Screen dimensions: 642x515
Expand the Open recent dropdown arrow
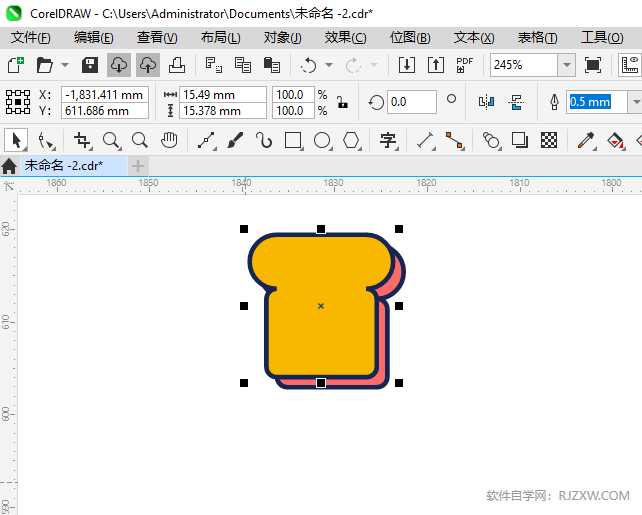click(x=65, y=65)
